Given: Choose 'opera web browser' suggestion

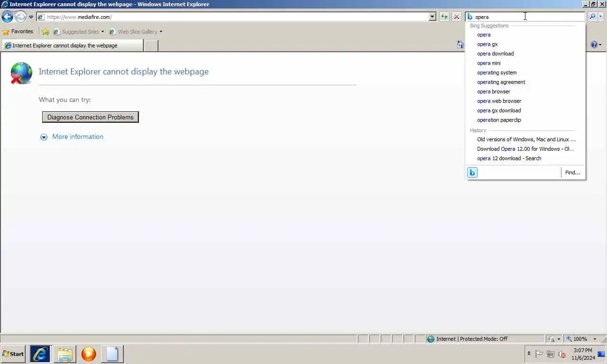Looking at the screenshot, I should 525,101.
